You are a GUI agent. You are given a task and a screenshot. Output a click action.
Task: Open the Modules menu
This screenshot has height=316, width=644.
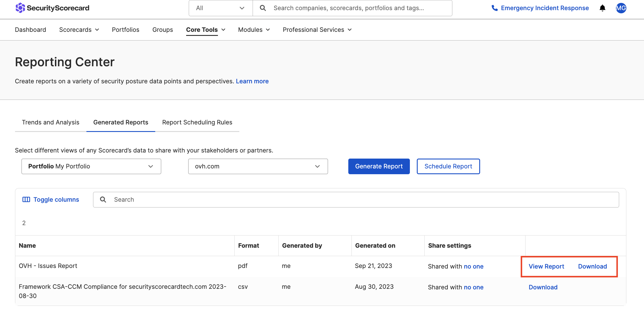tap(253, 30)
